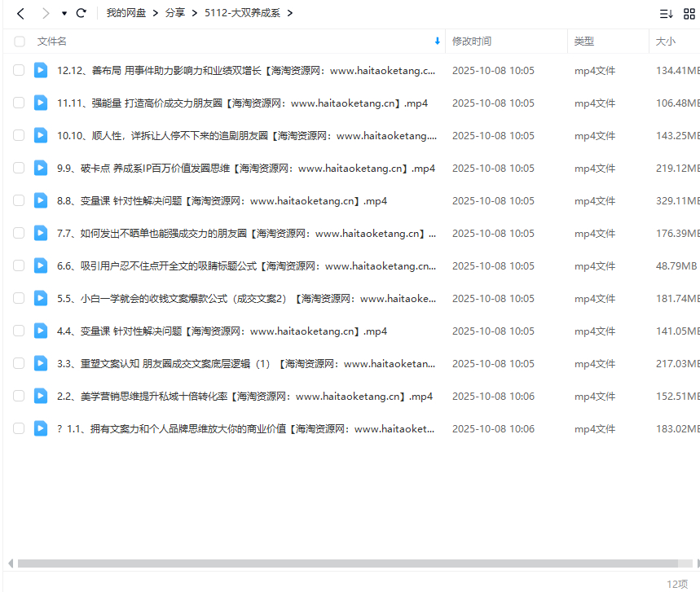Screen dimensions: 700x592
Task: Click the horizontal scrollbar at the bottom
Action: (347, 563)
